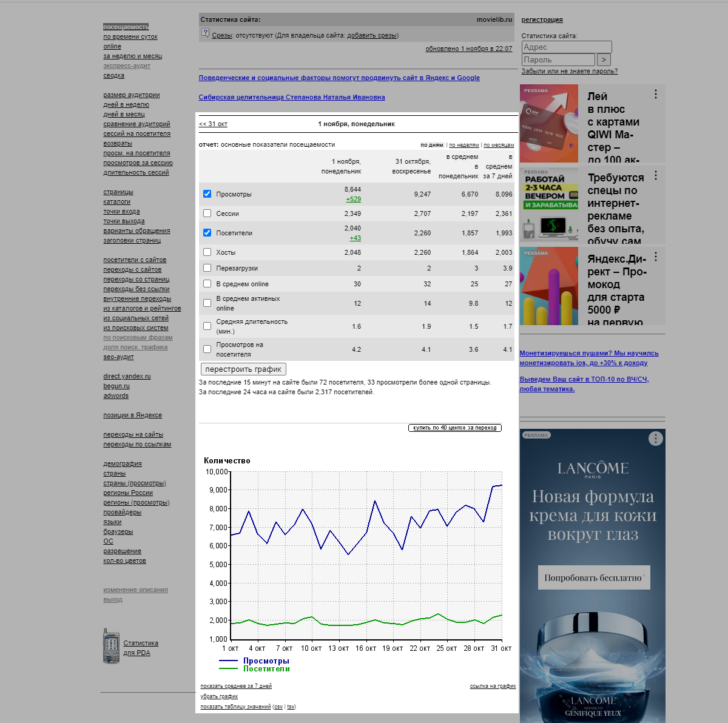Focus the Адрес input field
The width and height of the screenshot is (728, 723).
[x=567, y=47]
